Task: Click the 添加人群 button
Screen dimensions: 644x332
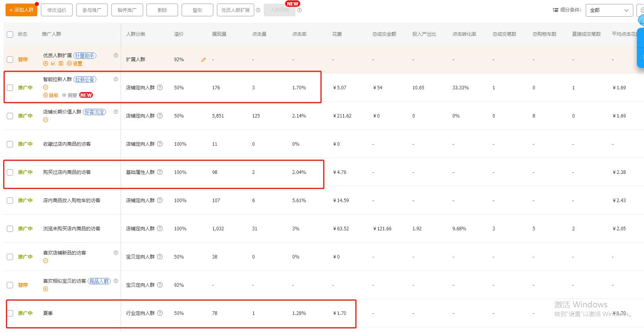Action: 21,10
